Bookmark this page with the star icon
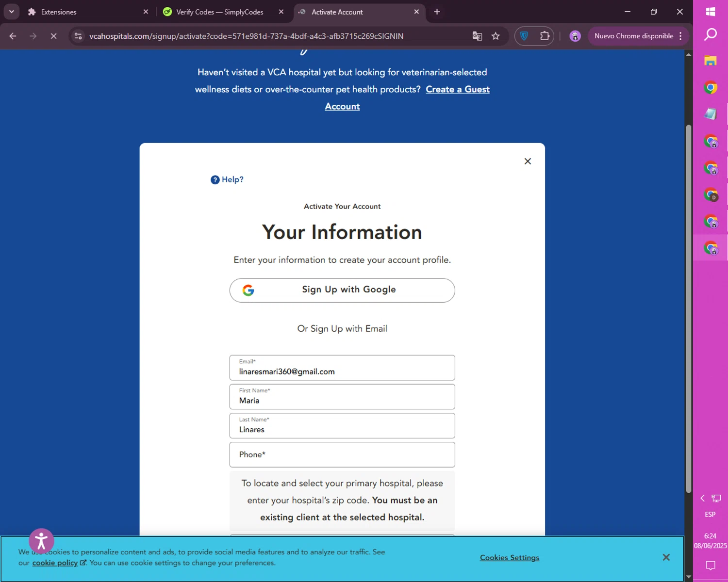This screenshot has height=582, width=728. (x=496, y=36)
